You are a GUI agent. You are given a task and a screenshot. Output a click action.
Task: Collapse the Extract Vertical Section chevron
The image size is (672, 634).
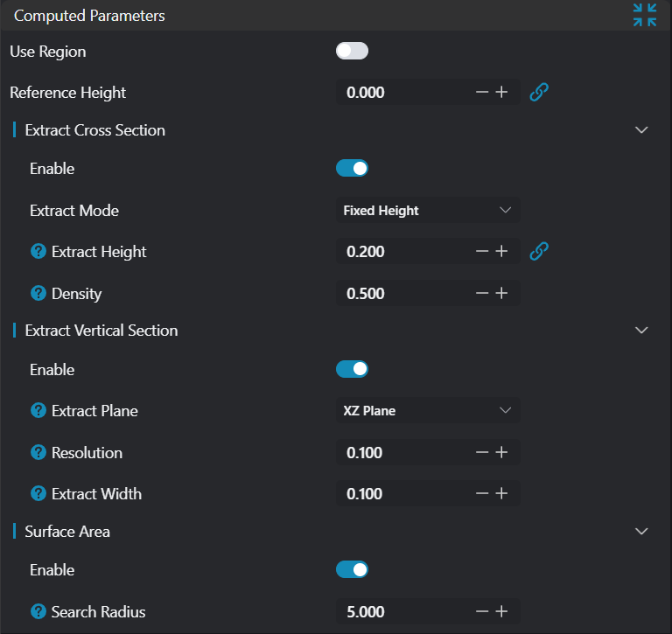click(x=641, y=331)
